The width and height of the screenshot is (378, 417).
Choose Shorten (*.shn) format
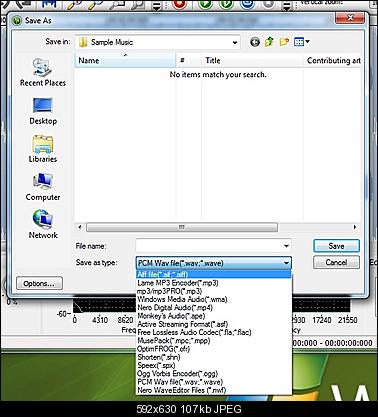(x=213, y=357)
